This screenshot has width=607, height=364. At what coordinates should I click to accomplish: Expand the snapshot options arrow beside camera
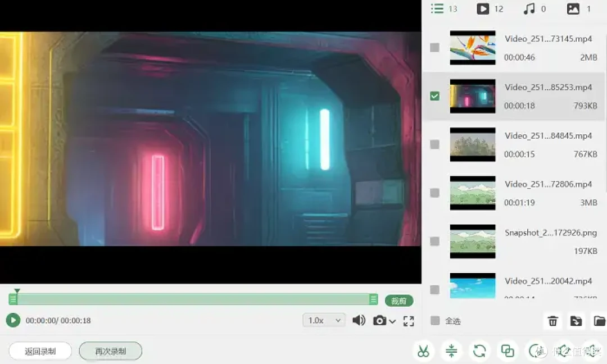(x=392, y=321)
